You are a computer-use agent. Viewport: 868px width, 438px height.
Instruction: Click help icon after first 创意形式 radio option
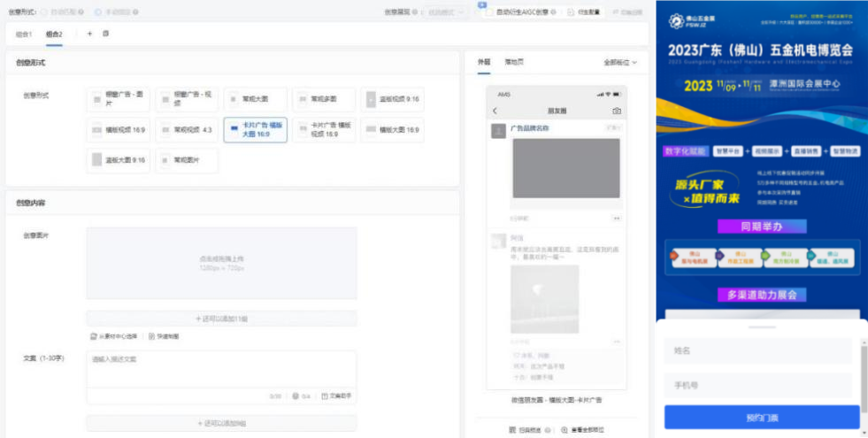(x=81, y=12)
